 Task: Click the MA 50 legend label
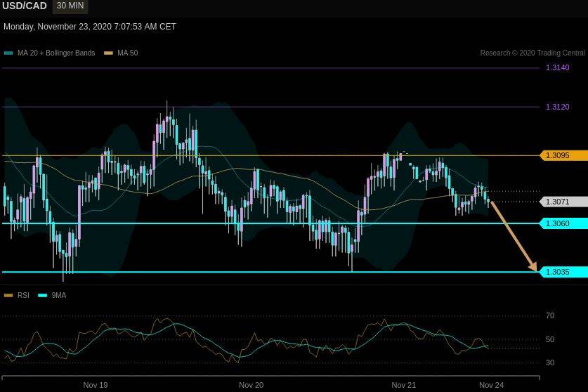[x=127, y=53]
